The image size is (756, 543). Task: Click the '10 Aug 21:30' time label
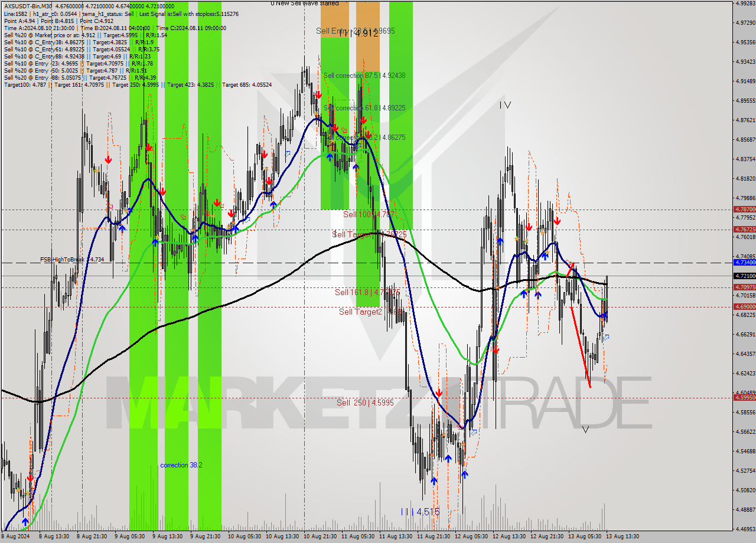[x=320, y=537]
